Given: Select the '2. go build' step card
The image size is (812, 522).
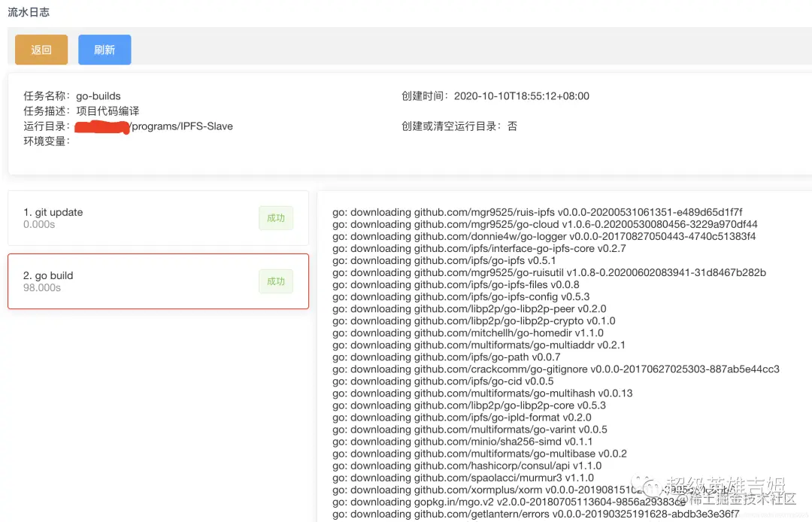Looking at the screenshot, I should (x=158, y=281).
